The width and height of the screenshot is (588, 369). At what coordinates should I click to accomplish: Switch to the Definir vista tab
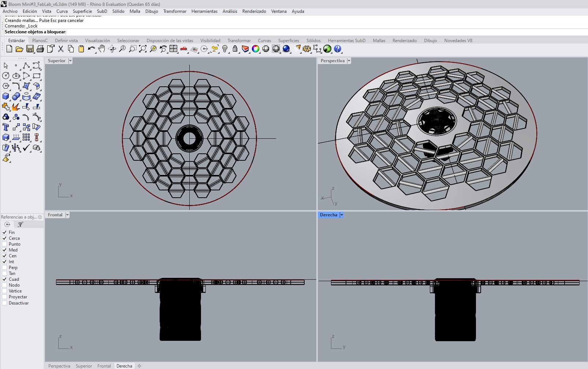pyautogui.click(x=66, y=41)
